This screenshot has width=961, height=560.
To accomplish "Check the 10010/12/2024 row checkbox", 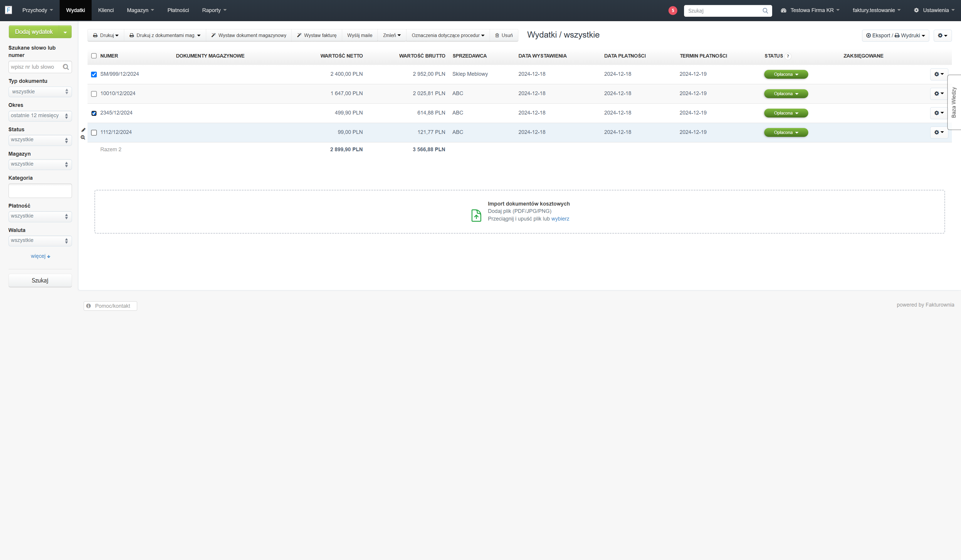I will [x=94, y=94].
